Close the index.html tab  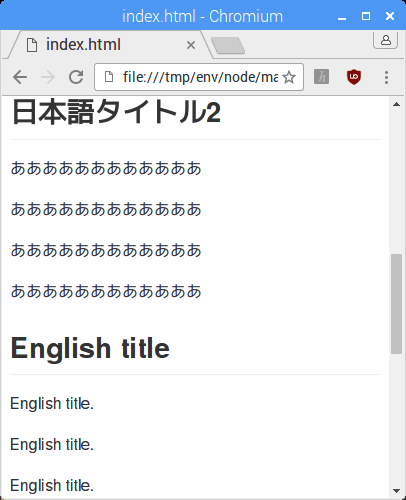[191, 45]
